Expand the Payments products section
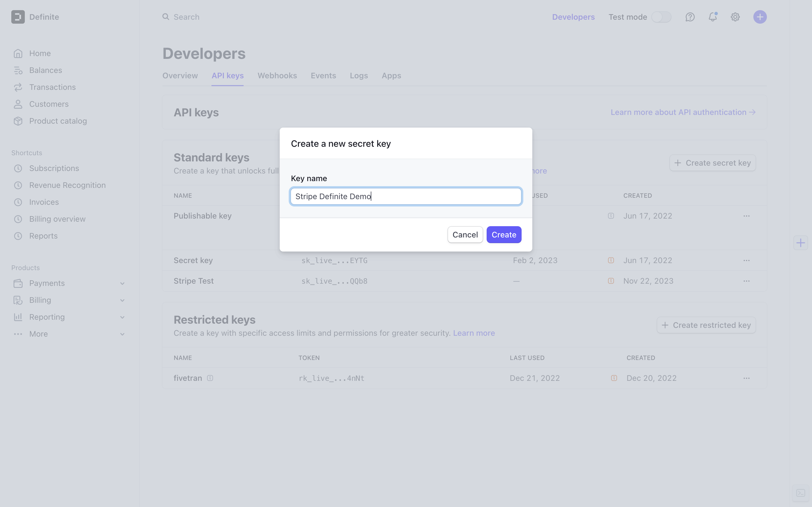This screenshot has width=812, height=507. click(122, 284)
